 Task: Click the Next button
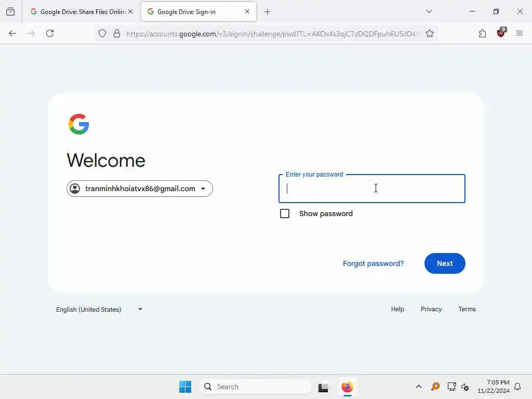click(445, 263)
